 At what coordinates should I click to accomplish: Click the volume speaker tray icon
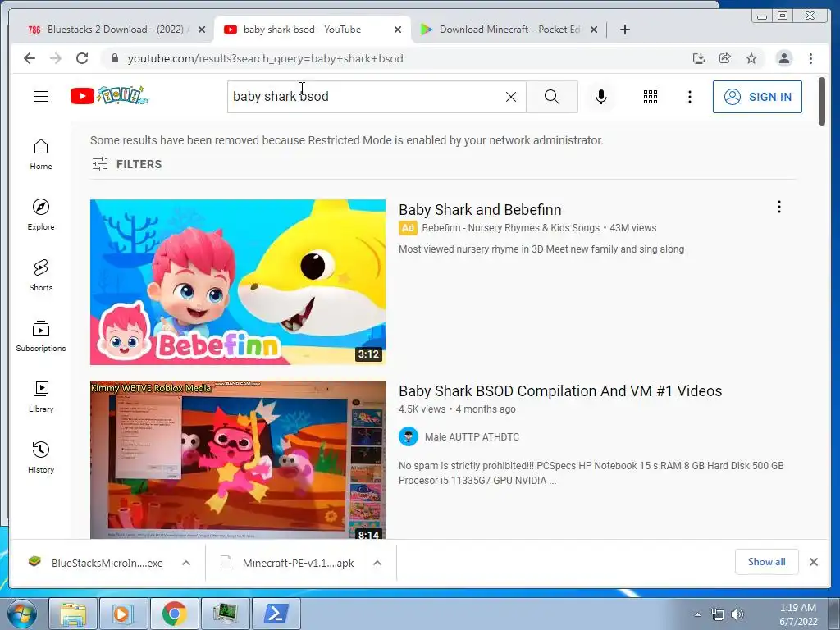(737, 614)
